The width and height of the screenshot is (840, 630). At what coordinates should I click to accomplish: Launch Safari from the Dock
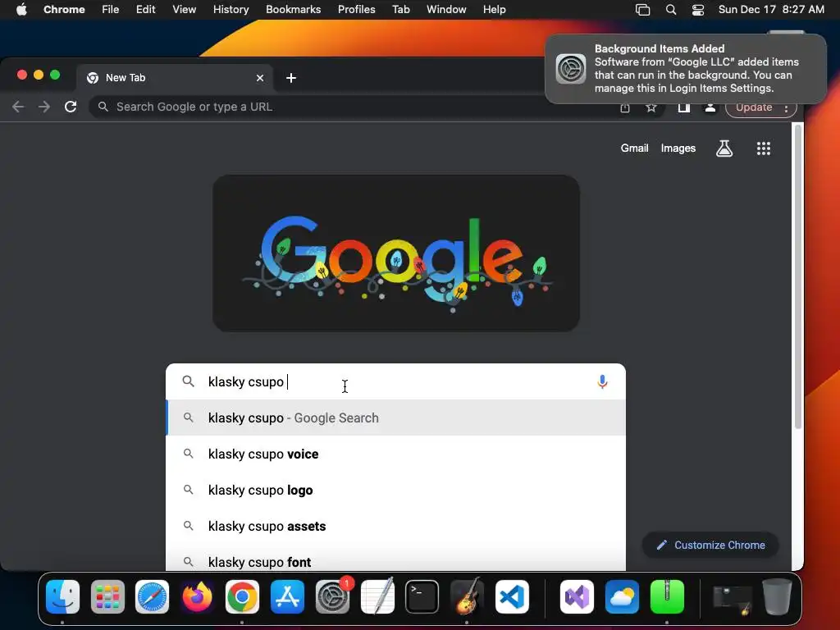(152, 597)
